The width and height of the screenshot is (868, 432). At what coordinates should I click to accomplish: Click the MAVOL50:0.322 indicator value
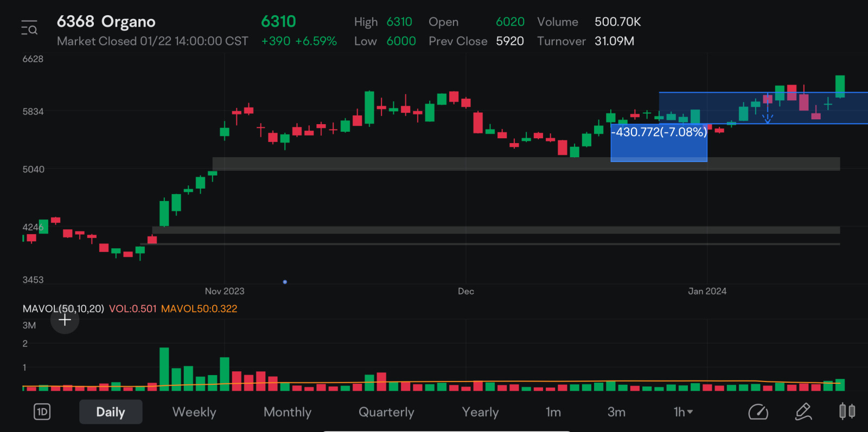(199, 308)
